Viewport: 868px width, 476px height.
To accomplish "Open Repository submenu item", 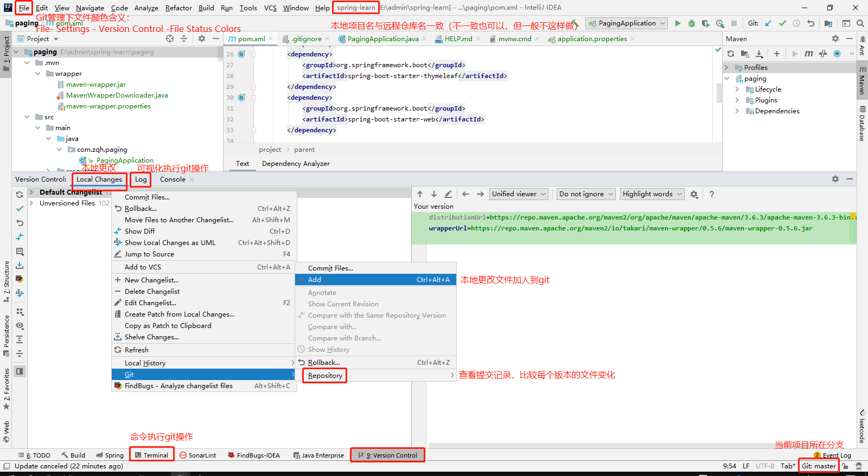I will pos(375,376).
